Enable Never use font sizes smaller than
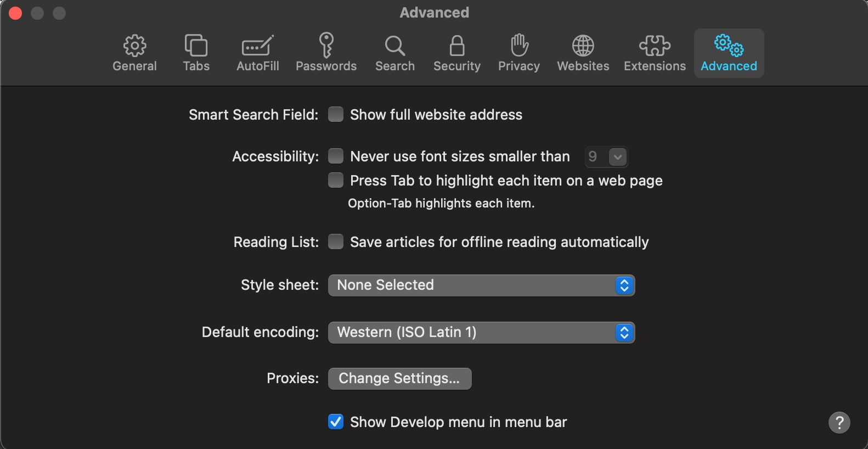Viewport: 868px width, 449px height. pyautogui.click(x=336, y=156)
